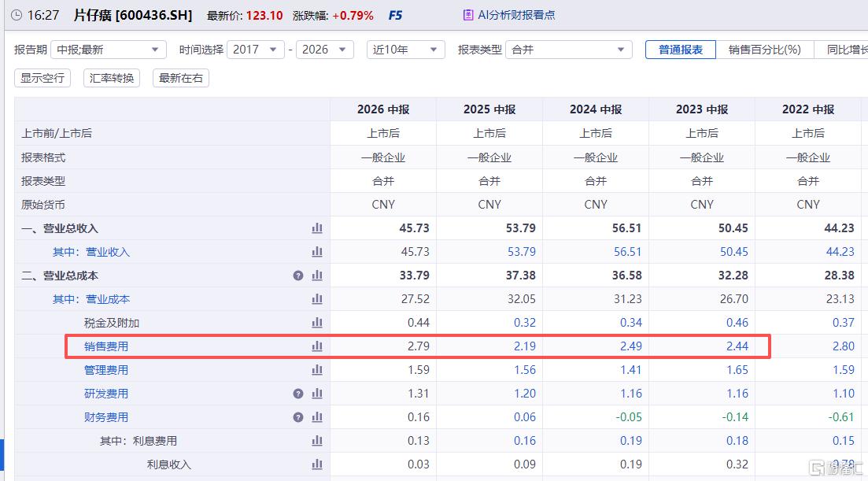Select the 2026 中报 column header

[x=383, y=109]
